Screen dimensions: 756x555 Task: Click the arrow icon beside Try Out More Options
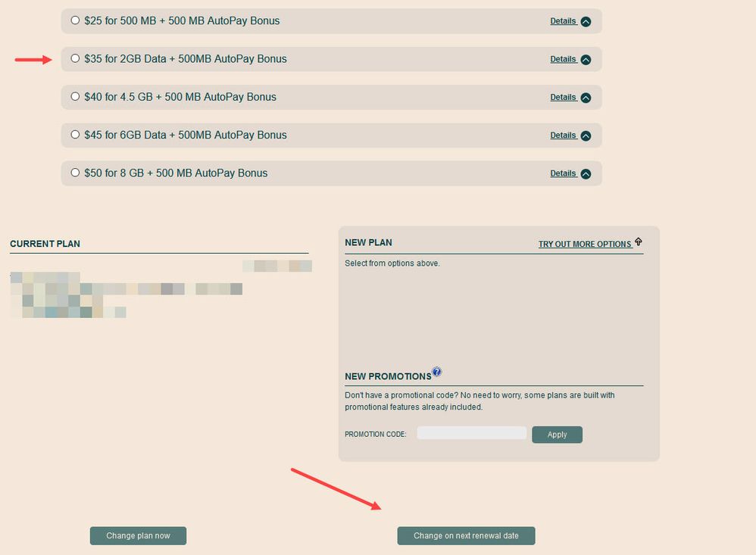pos(638,242)
